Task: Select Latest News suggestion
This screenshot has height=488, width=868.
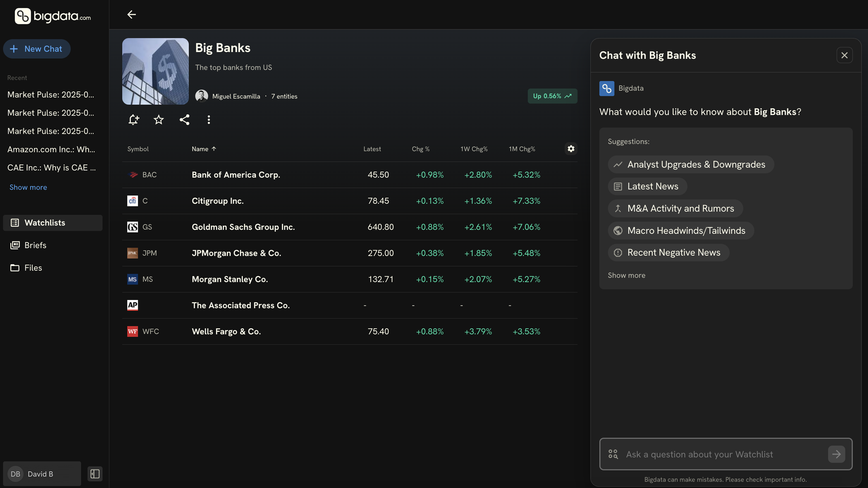Action: (647, 187)
